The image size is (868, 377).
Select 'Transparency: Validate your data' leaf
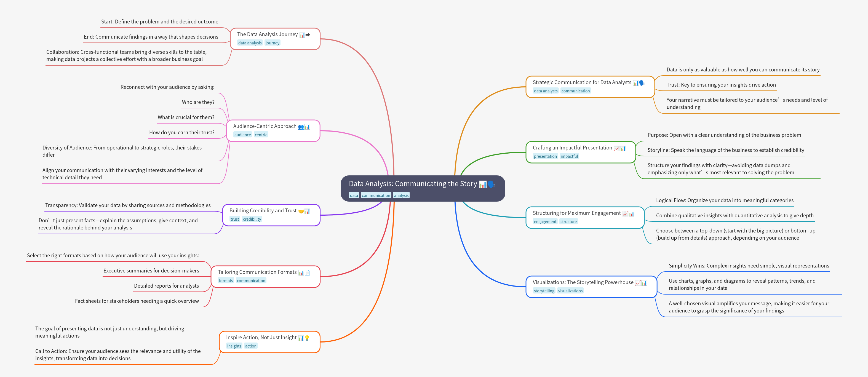coord(128,205)
